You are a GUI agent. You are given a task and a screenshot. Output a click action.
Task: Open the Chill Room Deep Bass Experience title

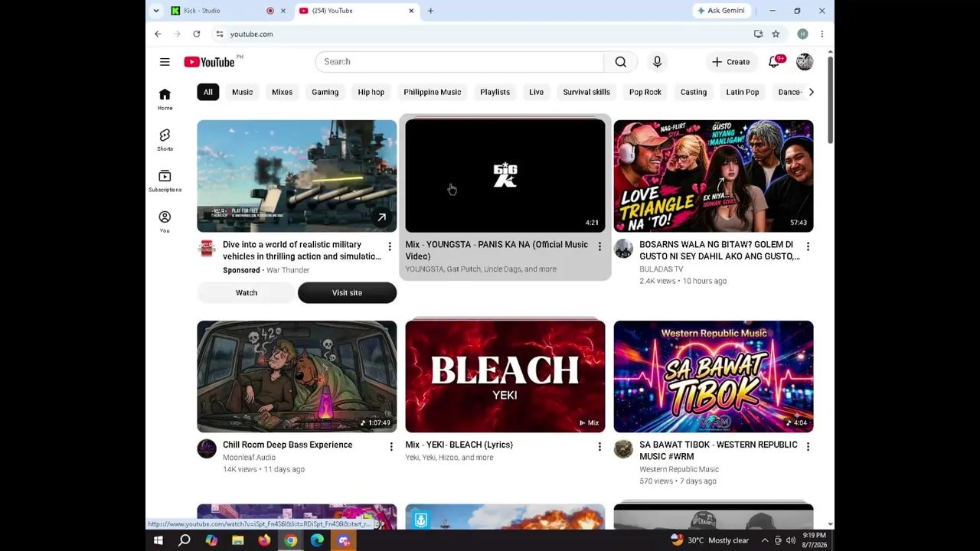coord(288,445)
